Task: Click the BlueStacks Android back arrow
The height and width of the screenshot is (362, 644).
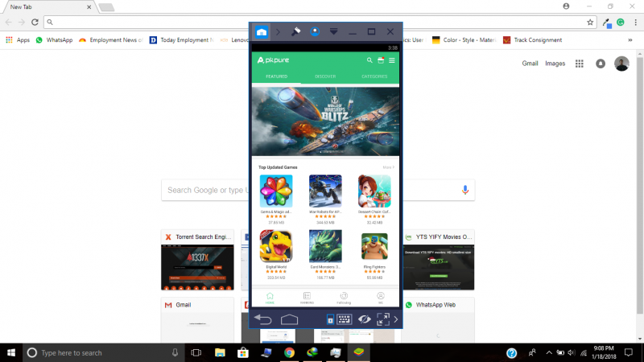Action: click(x=263, y=319)
